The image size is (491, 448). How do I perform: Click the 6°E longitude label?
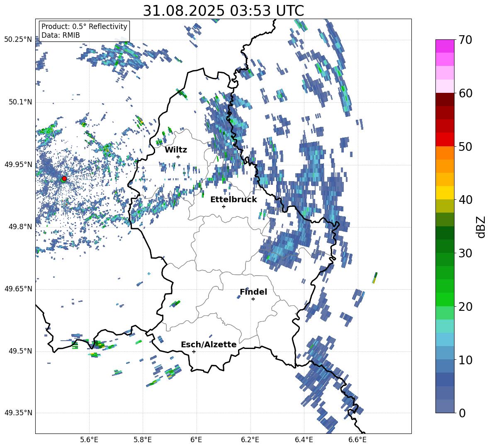pyautogui.click(x=196, y=440)
